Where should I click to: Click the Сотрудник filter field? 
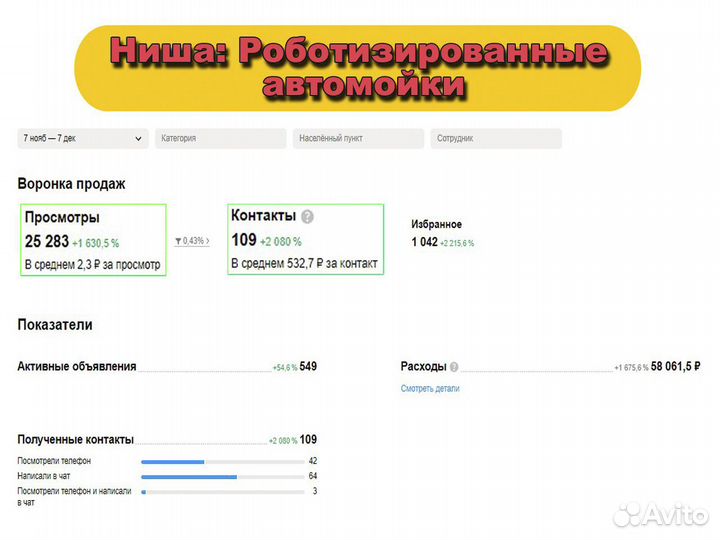[496, 138]
